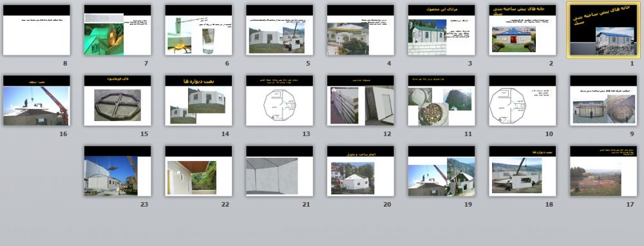The image size is (644, 246).
Task: Select slide 12 with wall panels
Action: pos(361,100)
